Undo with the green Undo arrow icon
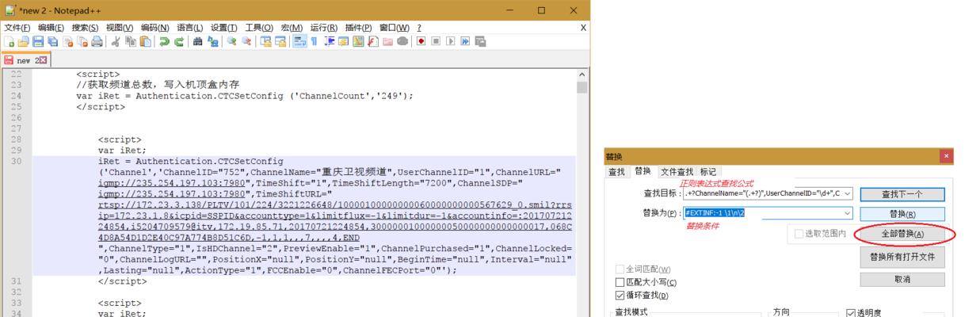980x317 pixels. [164, 41]
